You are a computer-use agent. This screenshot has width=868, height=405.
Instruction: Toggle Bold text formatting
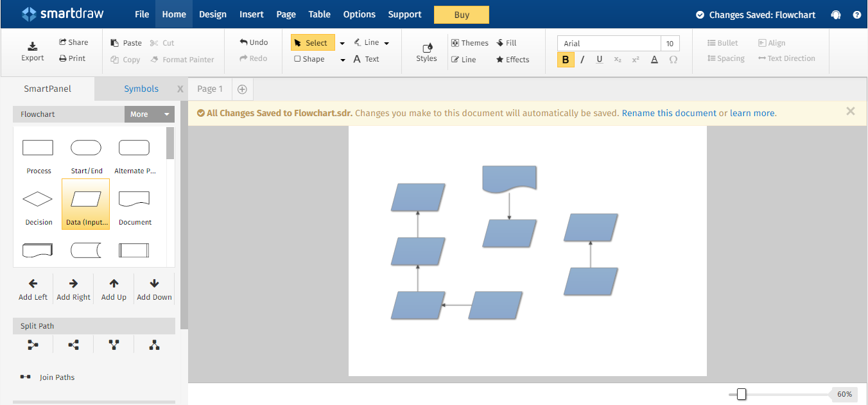click(566, 60)
